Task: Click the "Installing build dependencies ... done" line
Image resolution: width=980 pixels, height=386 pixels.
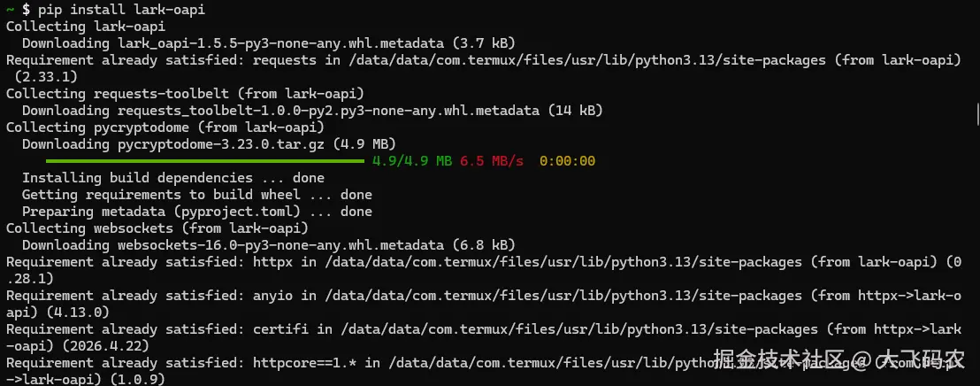Action: tap(173, 178)
